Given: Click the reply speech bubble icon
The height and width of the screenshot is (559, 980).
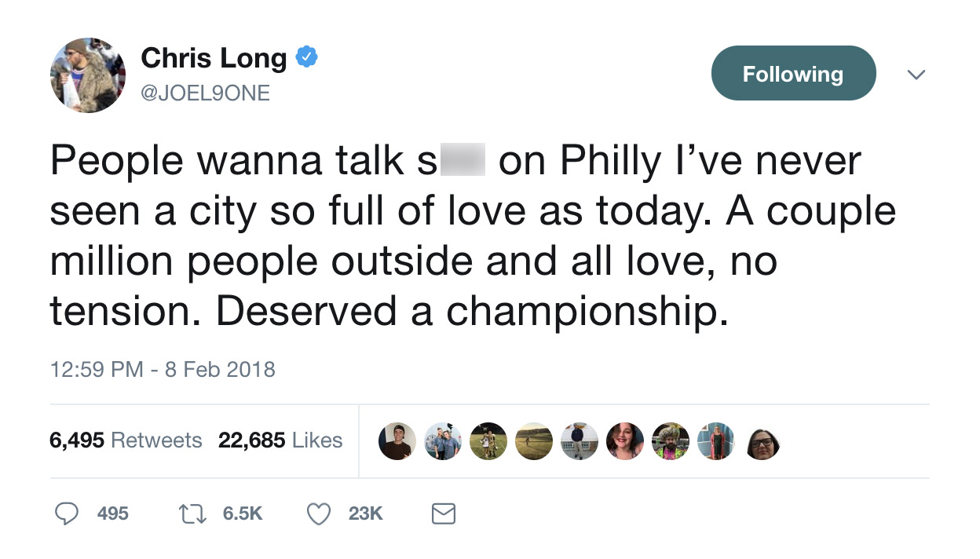Looking at the screenshot, I should point(68,513).
